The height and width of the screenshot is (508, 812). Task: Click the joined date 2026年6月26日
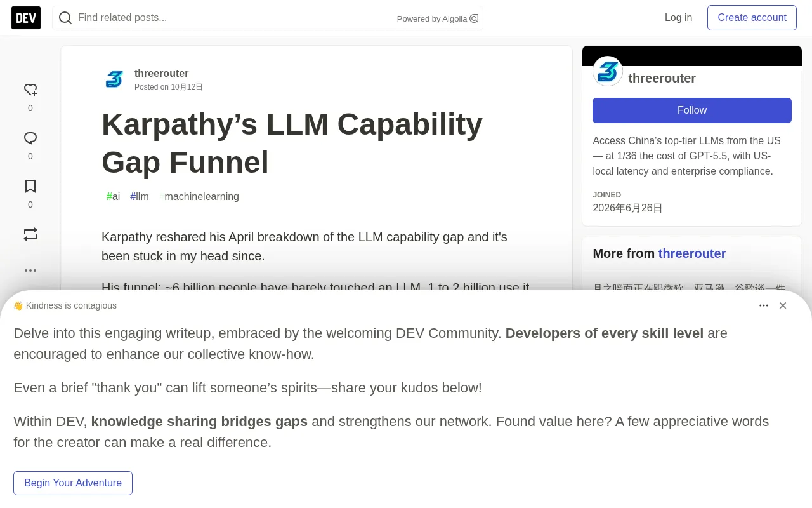point(628,208)
